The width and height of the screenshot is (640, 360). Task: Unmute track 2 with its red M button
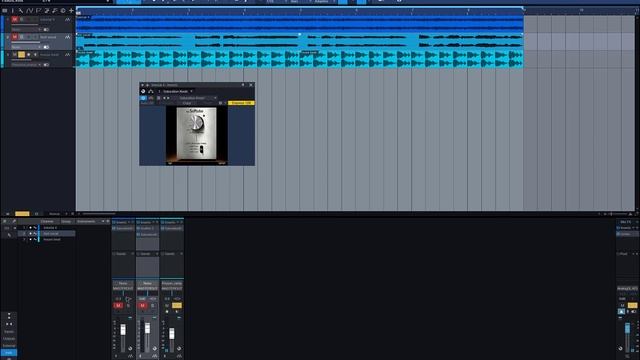click(15, 37)
